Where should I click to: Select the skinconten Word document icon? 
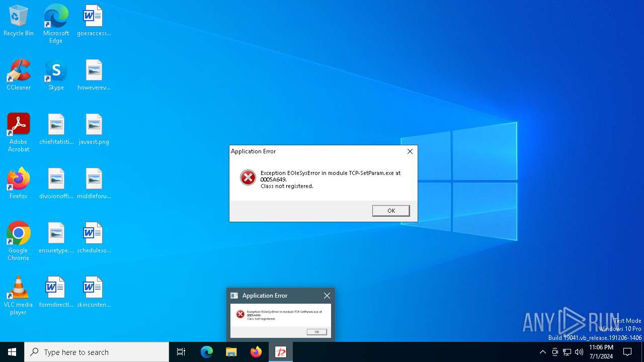[x=94, y=293]
